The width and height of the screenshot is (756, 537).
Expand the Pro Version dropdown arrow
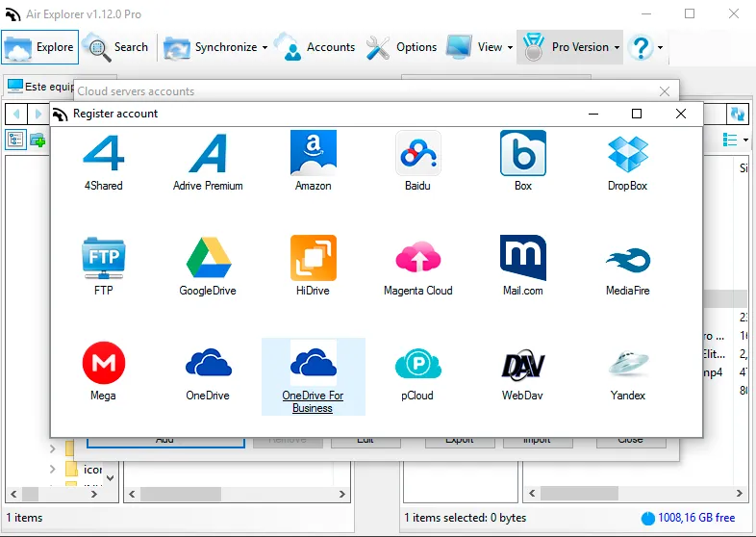[617, 47]
